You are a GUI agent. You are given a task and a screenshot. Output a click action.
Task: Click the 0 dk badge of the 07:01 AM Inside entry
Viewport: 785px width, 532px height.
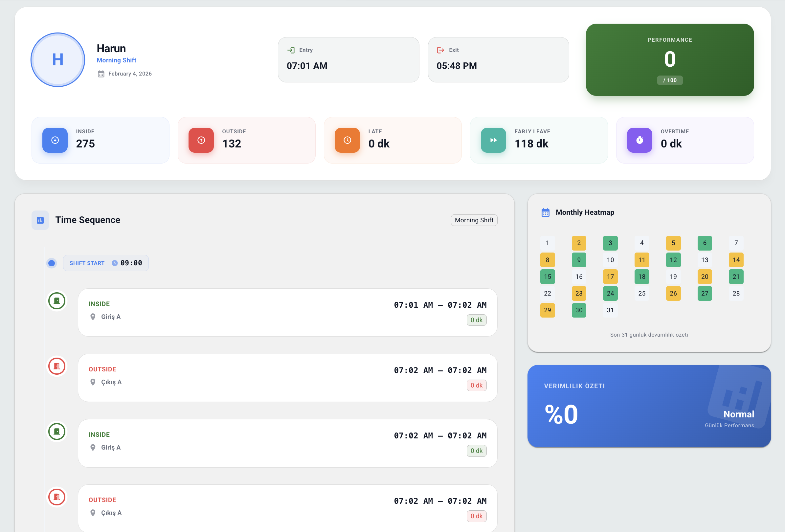pos(476,320)
